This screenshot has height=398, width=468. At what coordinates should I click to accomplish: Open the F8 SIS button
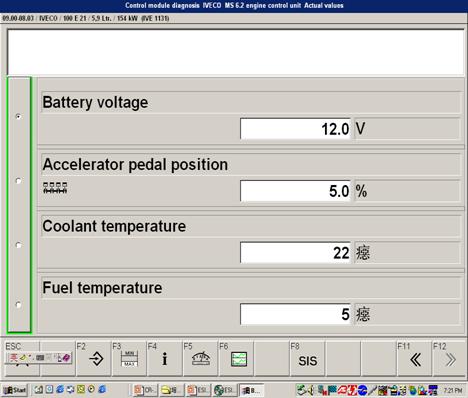click(x=307, y=359)
